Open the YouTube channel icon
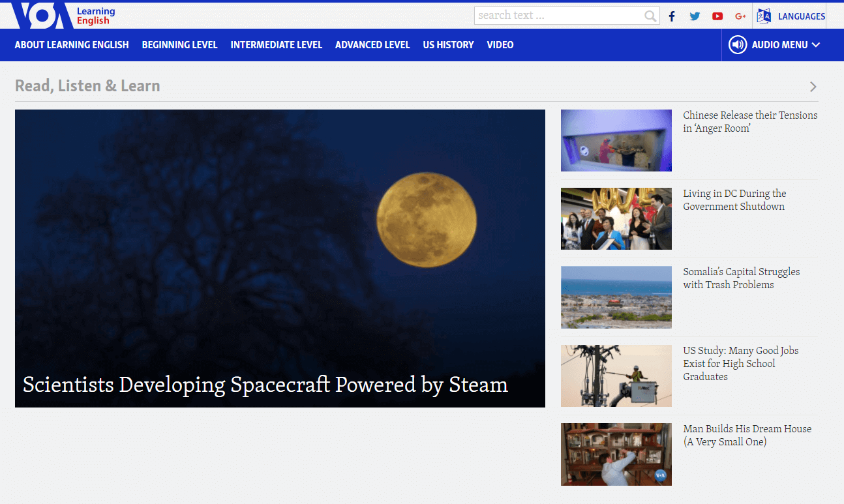This screenshot has width=844, height=504. (717, 16)
